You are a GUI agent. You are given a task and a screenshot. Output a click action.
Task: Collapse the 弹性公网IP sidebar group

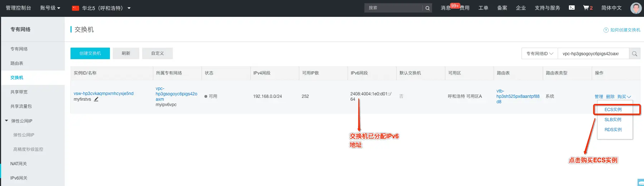click(6, 121)
